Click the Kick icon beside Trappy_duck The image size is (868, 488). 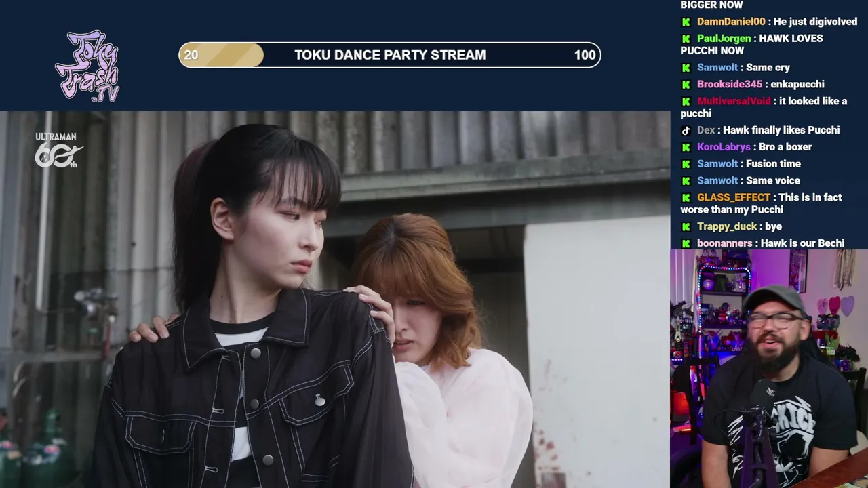(x=686, y=227)
